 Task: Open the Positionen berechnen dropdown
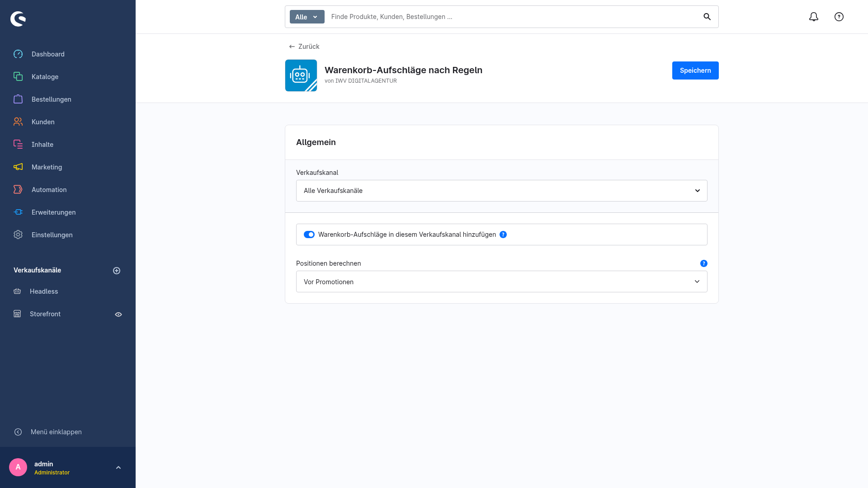click(502, 282)
